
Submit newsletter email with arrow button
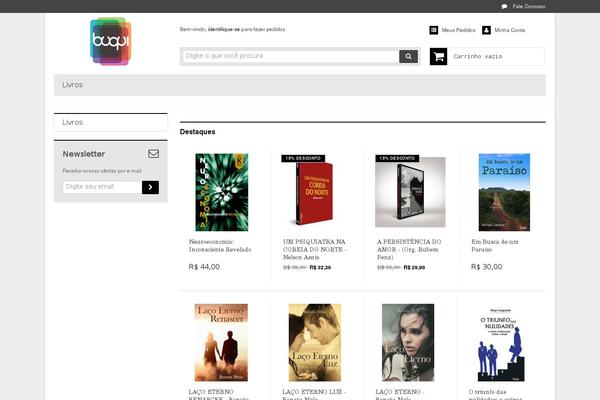click(150, 187)
